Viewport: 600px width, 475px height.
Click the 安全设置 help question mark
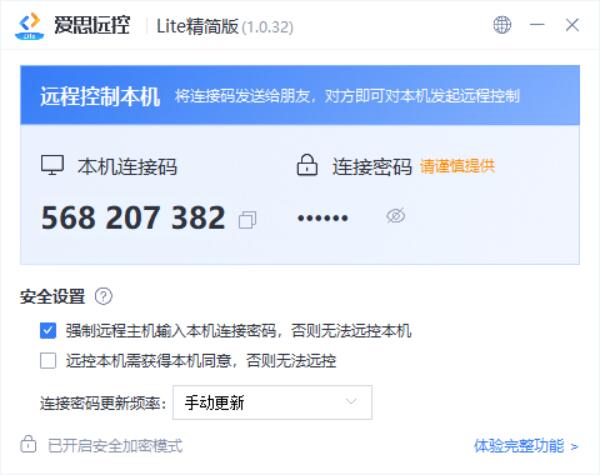[x=103, y=296]
